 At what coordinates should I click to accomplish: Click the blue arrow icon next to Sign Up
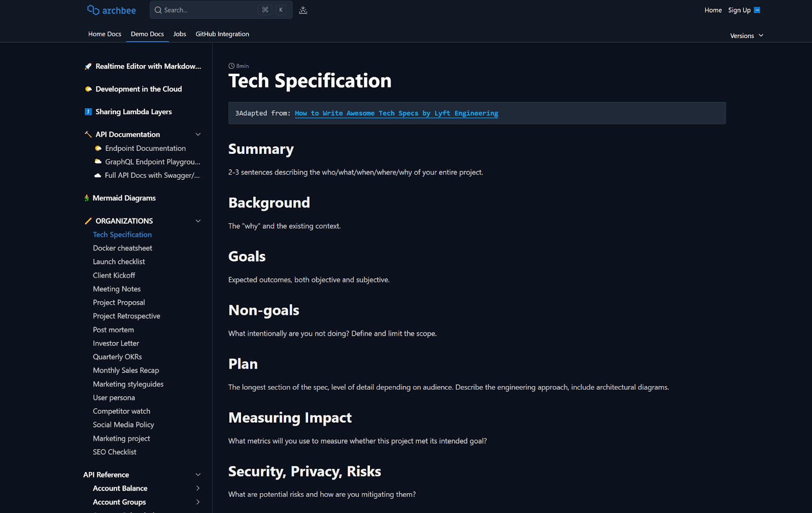coord(757,10)
